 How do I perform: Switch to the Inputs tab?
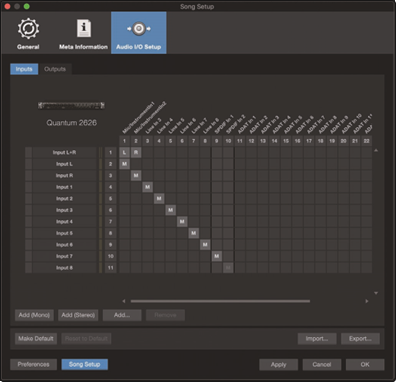[x=24, y=69]
